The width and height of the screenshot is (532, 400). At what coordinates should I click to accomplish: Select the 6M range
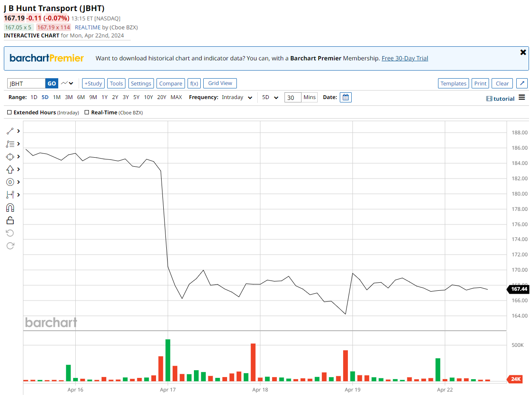[81, 97]
